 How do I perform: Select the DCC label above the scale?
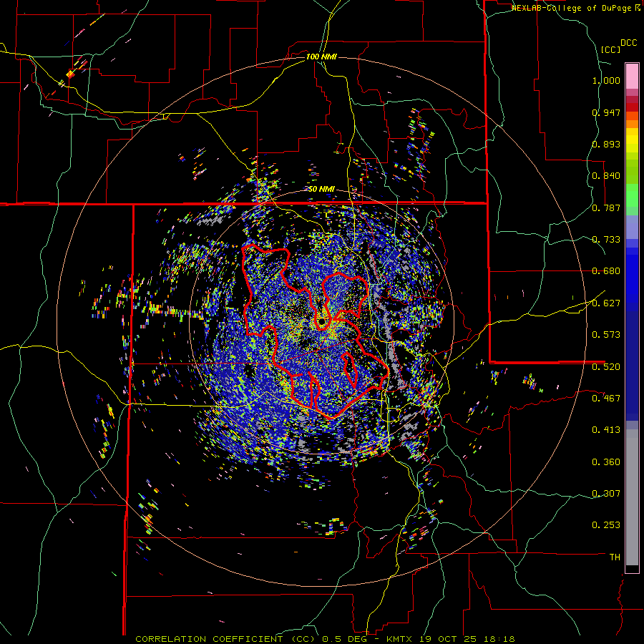(628, 43)
